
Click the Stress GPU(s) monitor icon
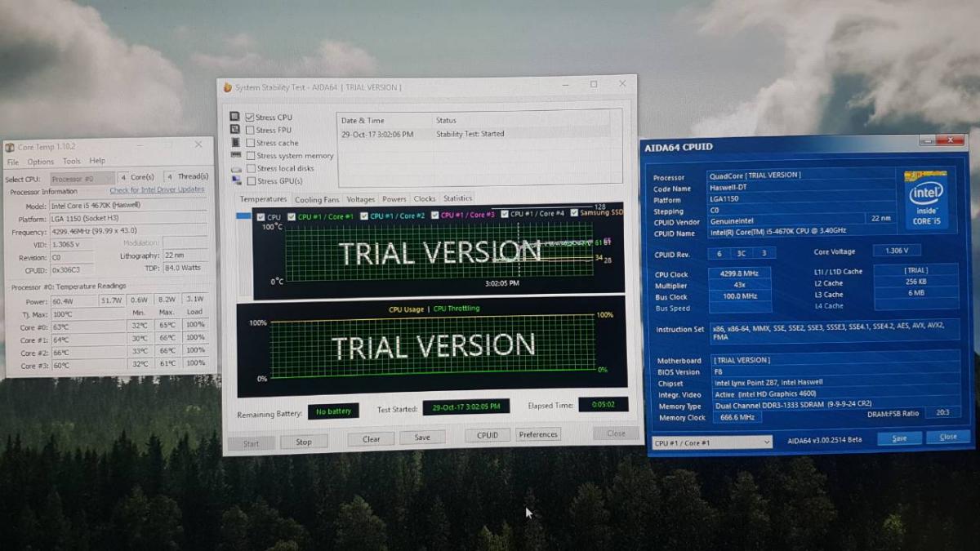[236, 180]
